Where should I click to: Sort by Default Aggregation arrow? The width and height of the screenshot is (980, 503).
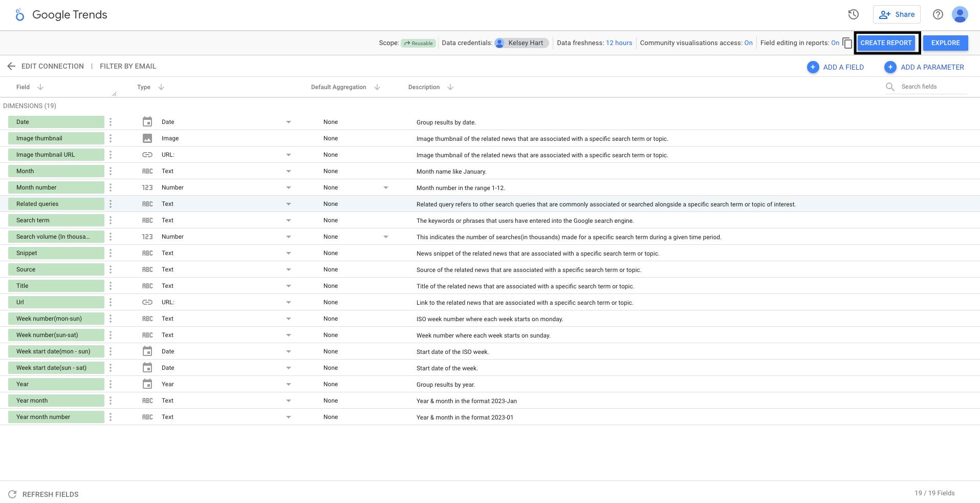pyautogui.click(x=377, y=87)
